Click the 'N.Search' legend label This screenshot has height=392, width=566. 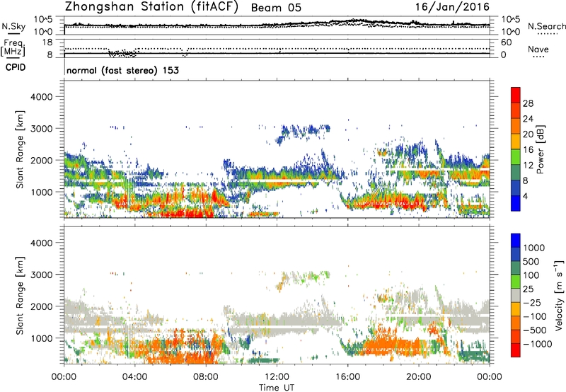(546, 26)
